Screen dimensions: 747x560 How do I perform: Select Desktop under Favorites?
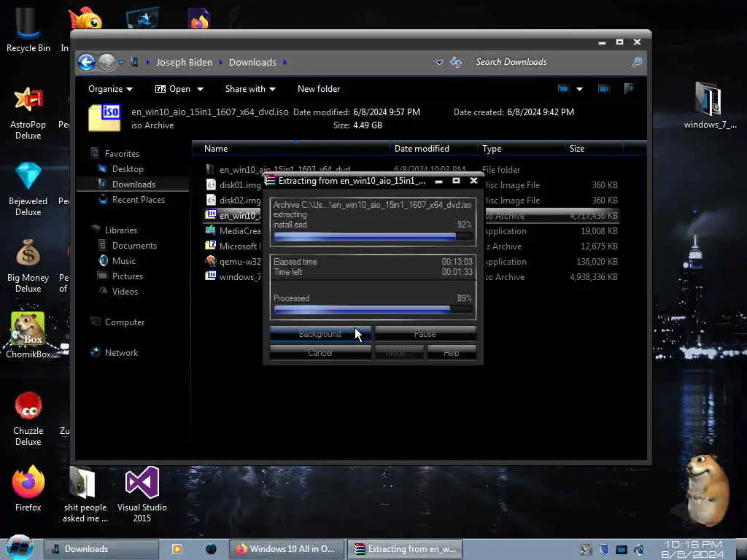pos(128,169)
